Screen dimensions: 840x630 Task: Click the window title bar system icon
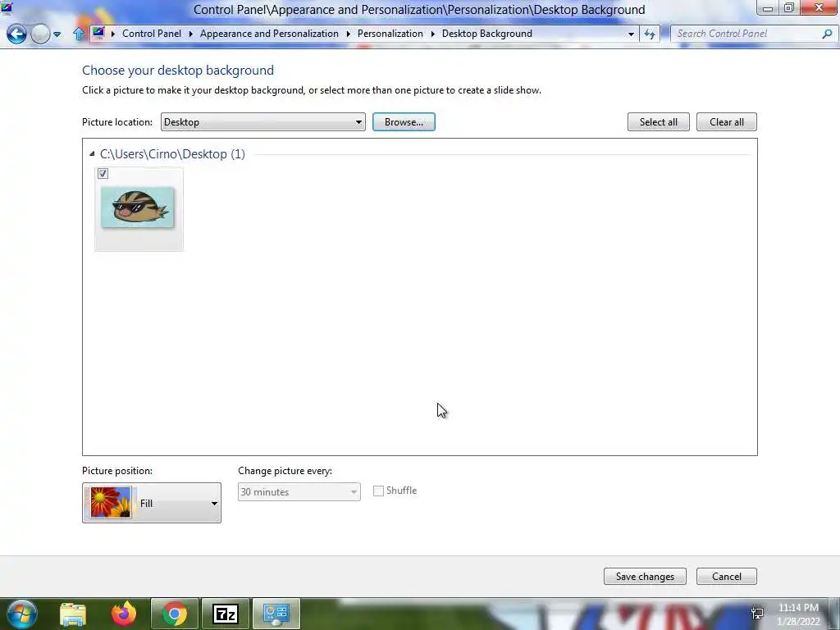pos(7,7)
